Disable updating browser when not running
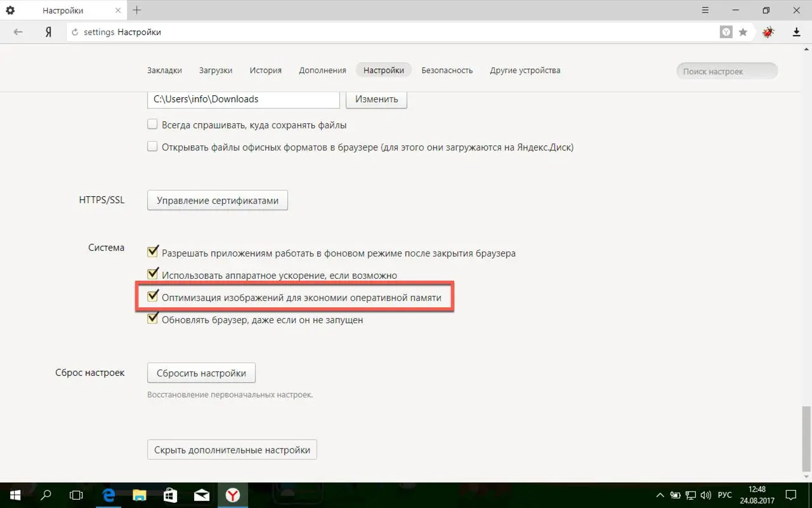 tap(152, 319)
